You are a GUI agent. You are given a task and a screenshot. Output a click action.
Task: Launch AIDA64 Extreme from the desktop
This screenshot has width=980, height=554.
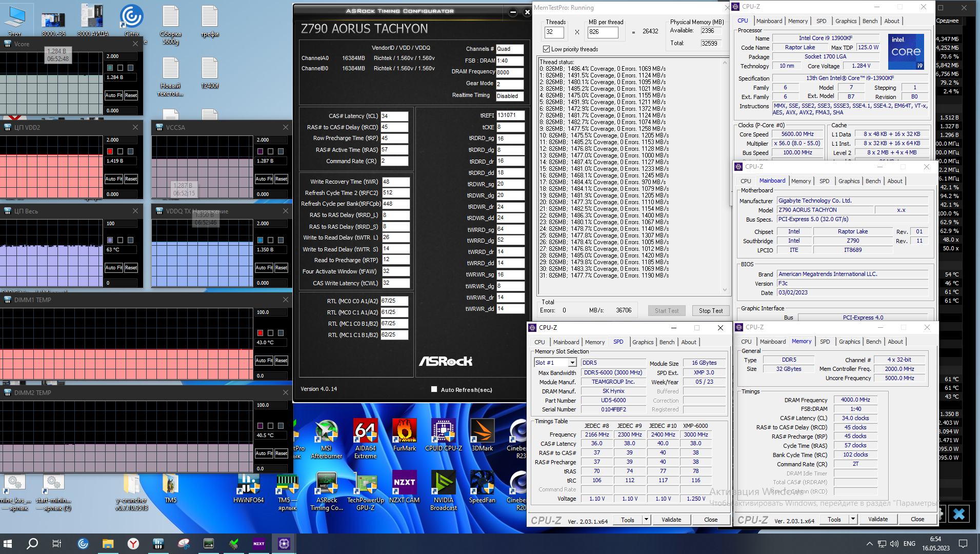[365, 438]
